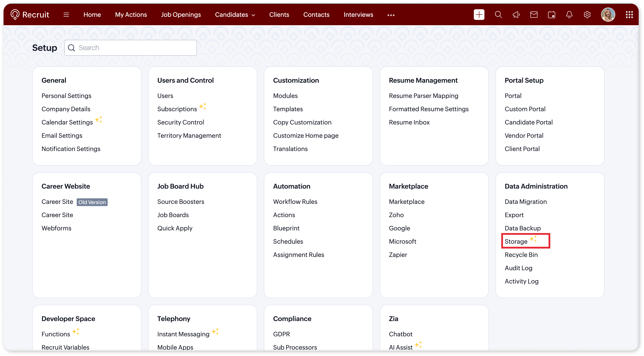Show more modules via three dots

(391, 15)
